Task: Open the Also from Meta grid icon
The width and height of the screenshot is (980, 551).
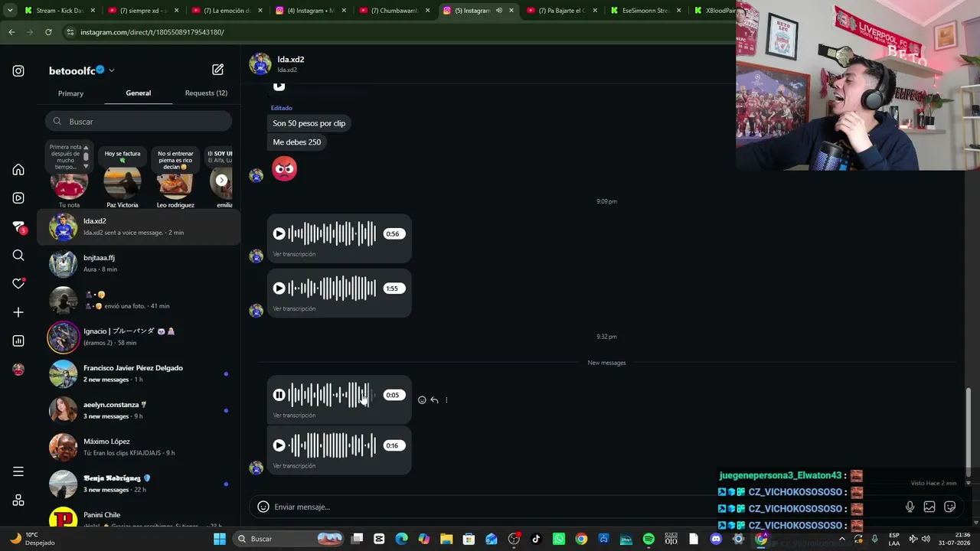Action: pyautogui.click(x=18, y=500)
